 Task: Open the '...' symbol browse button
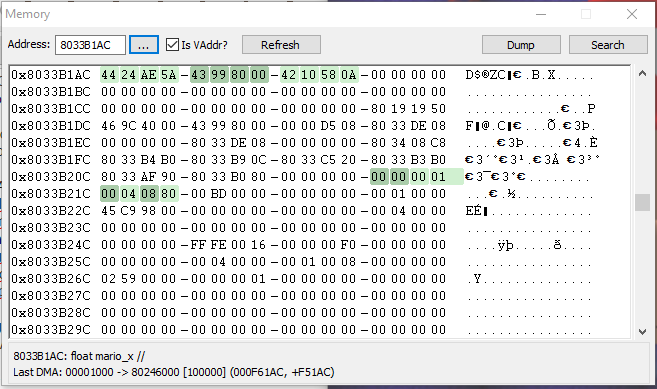pos(144,45)
